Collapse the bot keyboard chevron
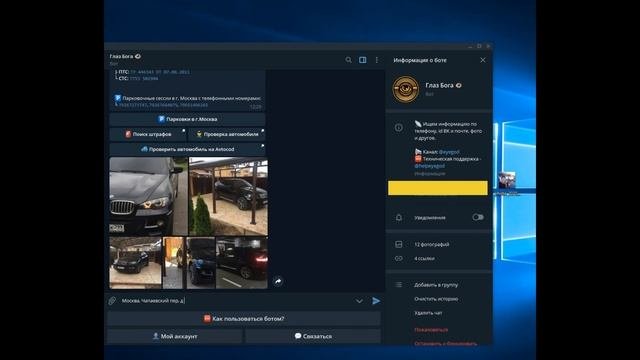 359,301
